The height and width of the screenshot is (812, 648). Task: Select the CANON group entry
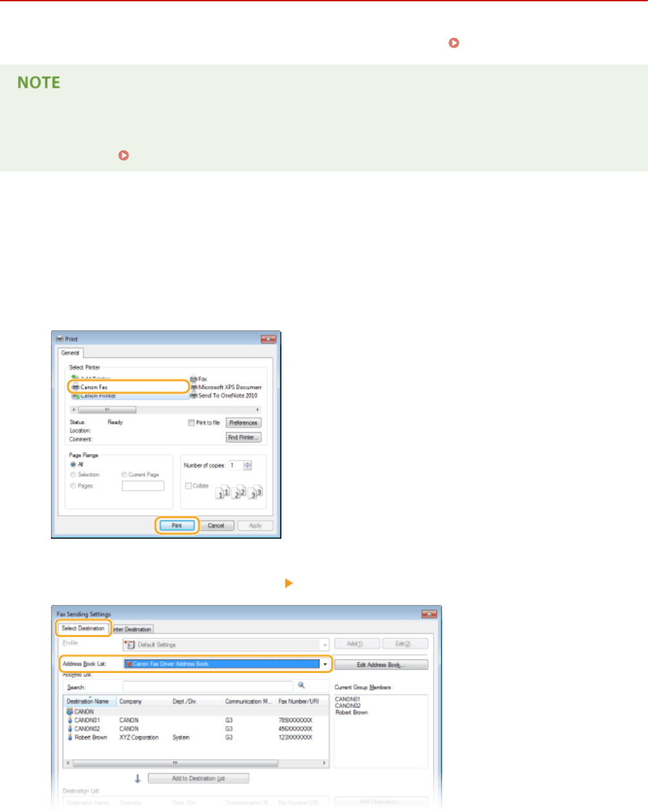tap(81, 712)
